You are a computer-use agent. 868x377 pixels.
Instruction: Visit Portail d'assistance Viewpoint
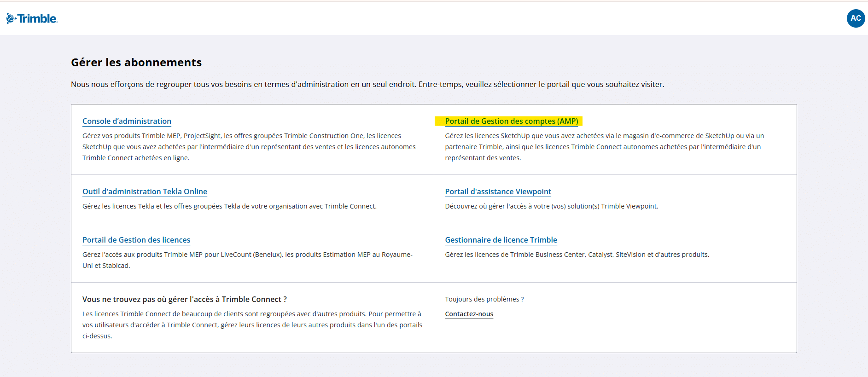click(498, 191)
